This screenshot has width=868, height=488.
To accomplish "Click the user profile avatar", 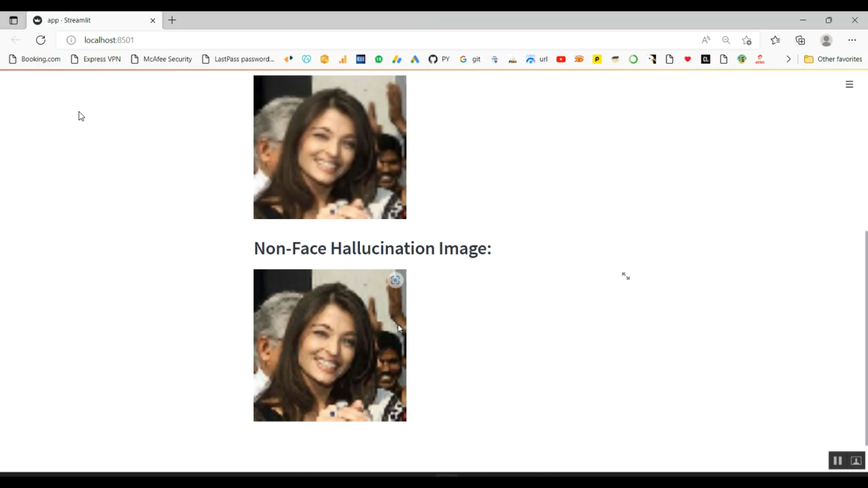I will tap(826, 40).
